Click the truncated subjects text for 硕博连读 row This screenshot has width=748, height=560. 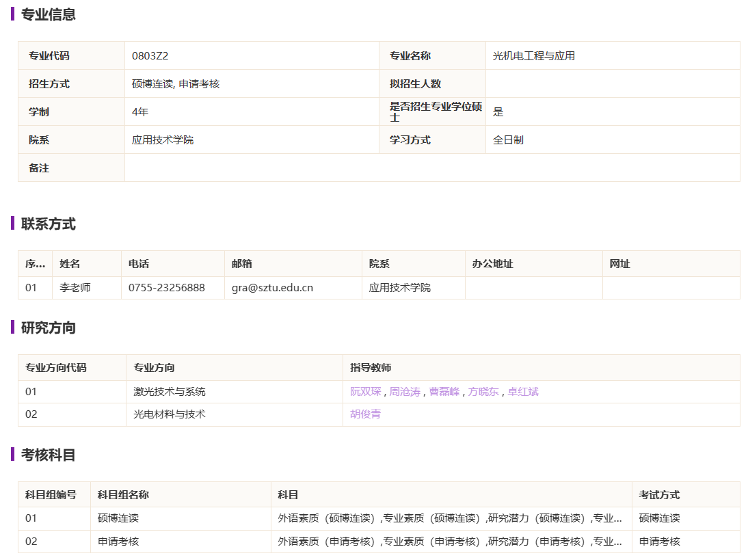click(449, 518)
